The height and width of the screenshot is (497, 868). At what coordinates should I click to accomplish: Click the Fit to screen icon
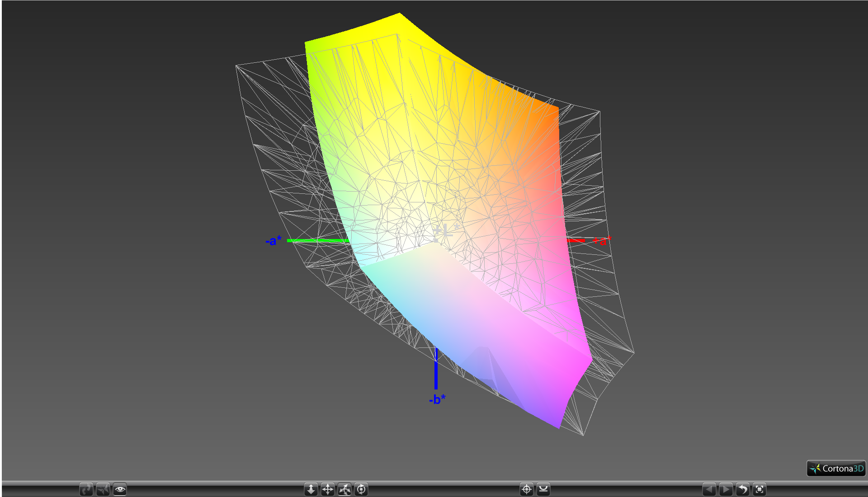click(759, 489)
